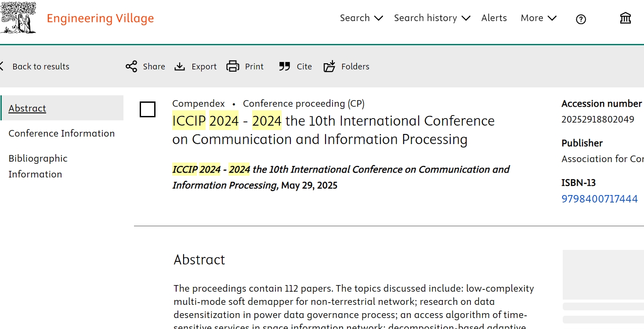This screenshot has height=329, width=644.
Task: Switch to Conference Information section
Action: tap(62, 133)
